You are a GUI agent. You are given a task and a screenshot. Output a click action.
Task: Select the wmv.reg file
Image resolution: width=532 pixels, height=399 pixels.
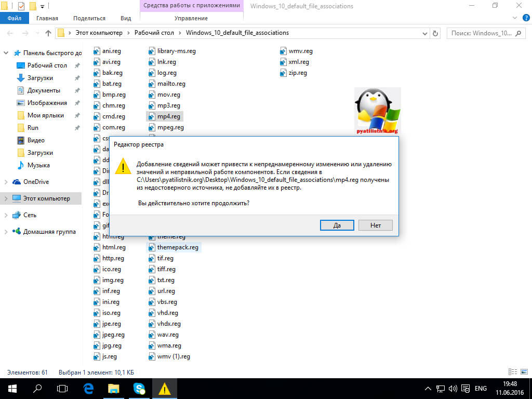pos(300,51)
